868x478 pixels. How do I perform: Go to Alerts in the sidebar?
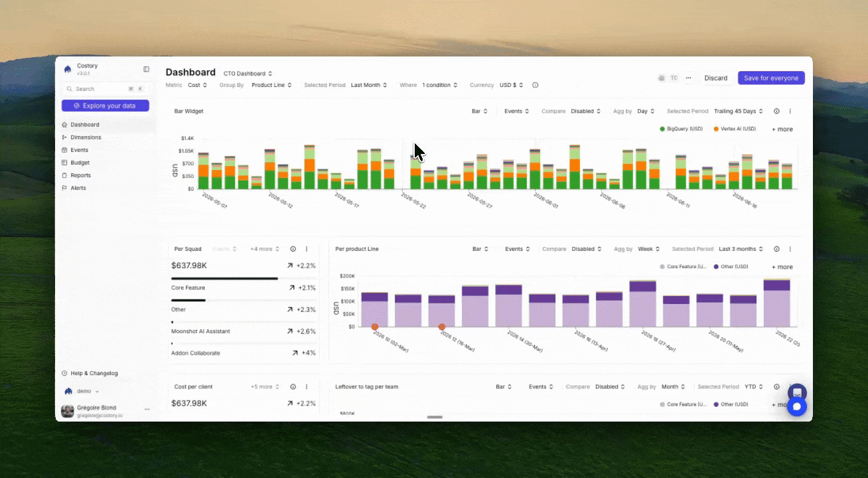(78, 188)
